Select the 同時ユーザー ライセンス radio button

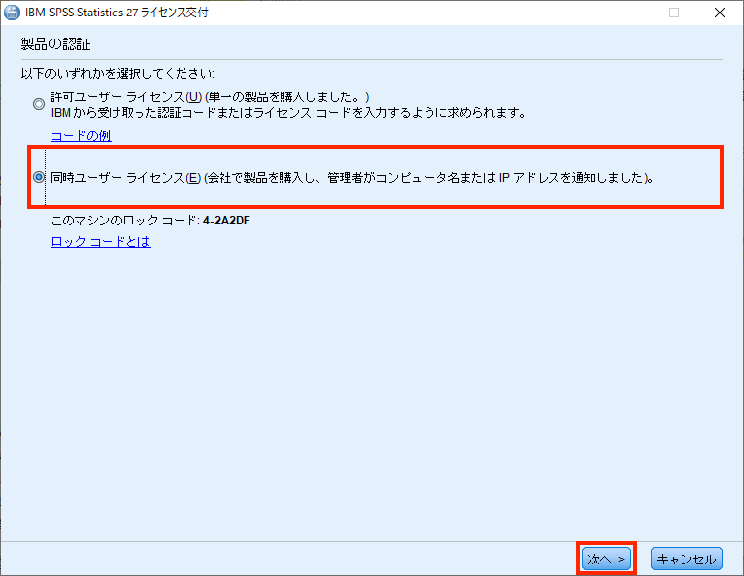click(39, 177)
